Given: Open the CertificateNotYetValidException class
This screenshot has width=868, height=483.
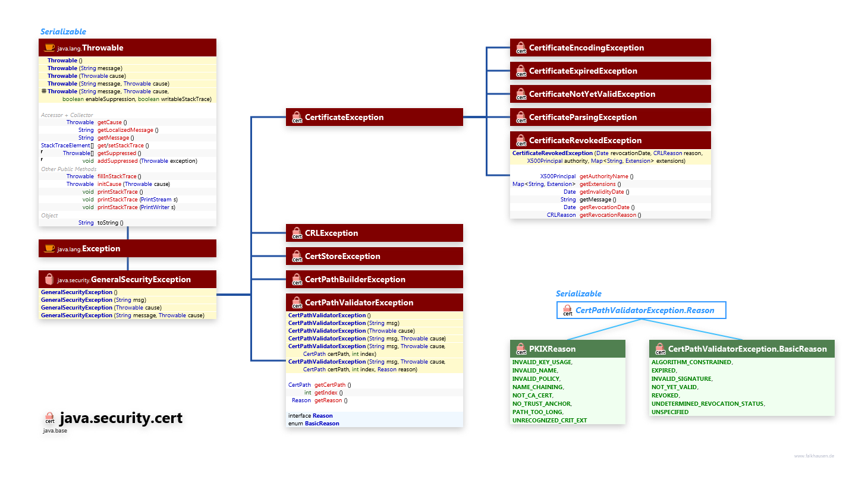Looking at the screenshot, I should click(x=611, y=94).
